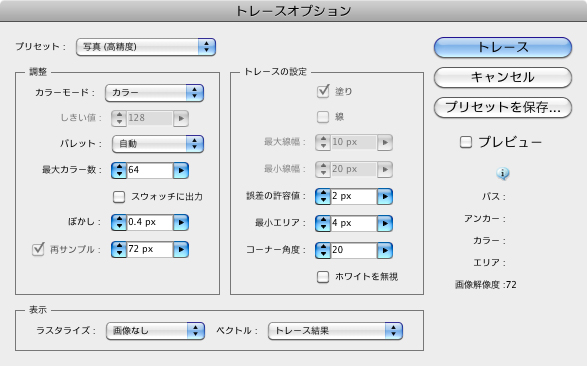Viewport: 587px width, 366px height.
Task: Enable the プレビュー checkbox
Action: pos(466,142)
